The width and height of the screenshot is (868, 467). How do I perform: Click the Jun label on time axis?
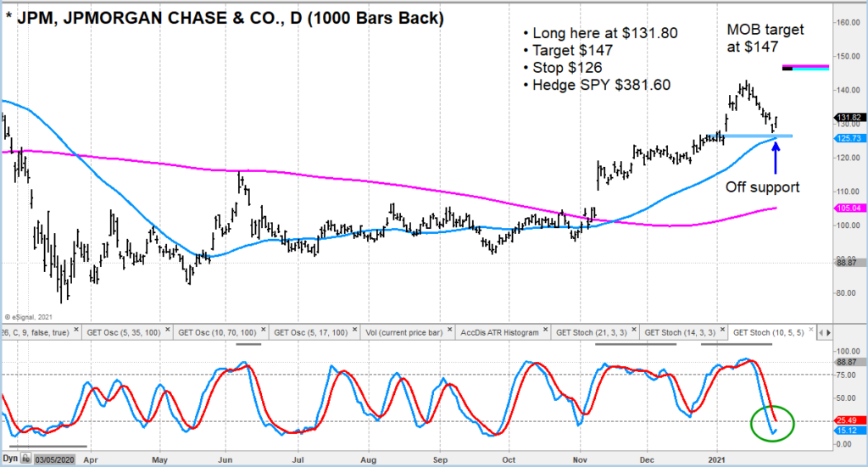225,460
